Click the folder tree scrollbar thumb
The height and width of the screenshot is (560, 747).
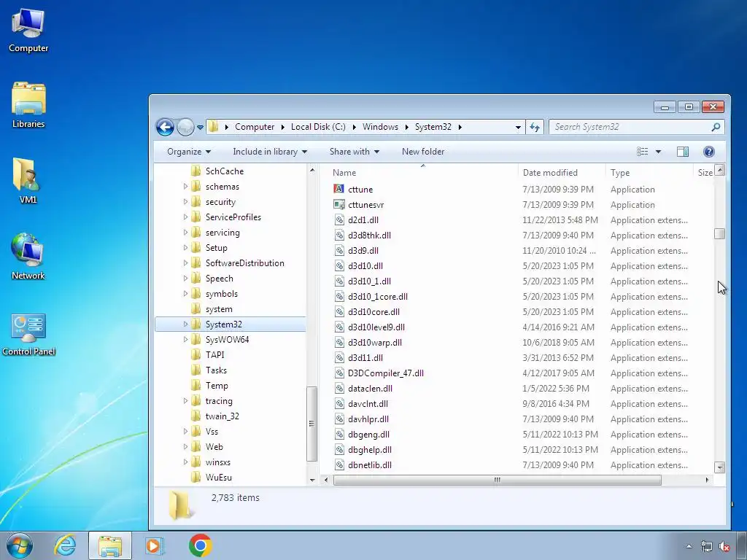pyautogui.click(x=311, y=424)
